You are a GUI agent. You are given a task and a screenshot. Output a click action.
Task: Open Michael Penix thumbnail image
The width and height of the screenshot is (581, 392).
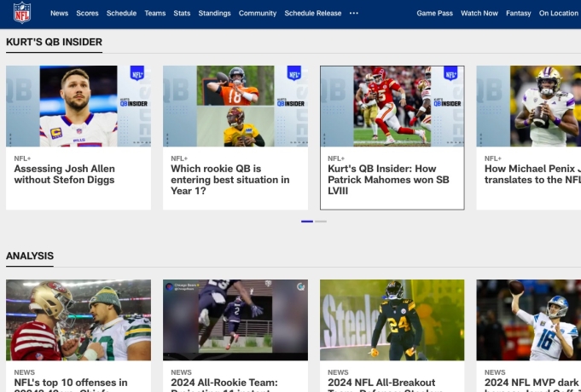[529, 107]
